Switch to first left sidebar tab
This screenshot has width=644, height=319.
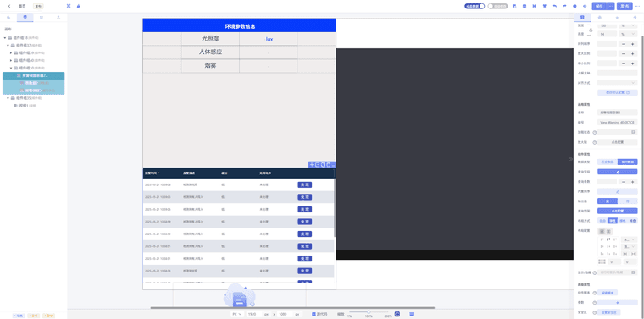point(8,17)
